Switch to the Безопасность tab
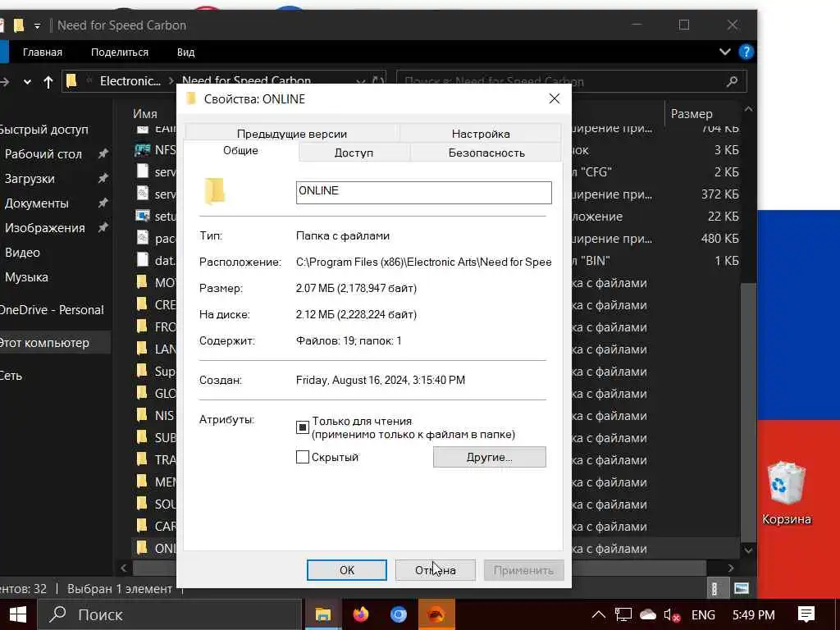Screen dimensions: 840x630 (x=486, y=153)
